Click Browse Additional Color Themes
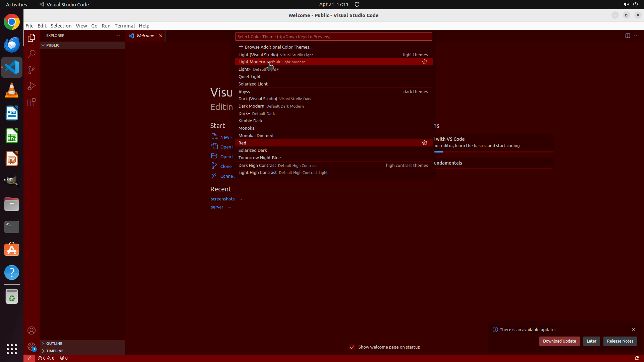Viewport: 644px width, 362px height. [278, 47]
